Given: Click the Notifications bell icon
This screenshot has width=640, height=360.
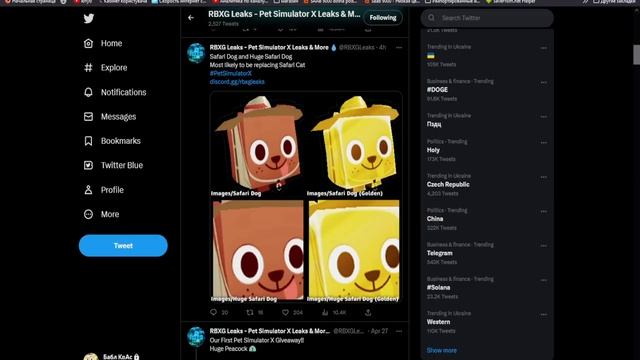Looking at the screenshot, I should tap(88, 92).
